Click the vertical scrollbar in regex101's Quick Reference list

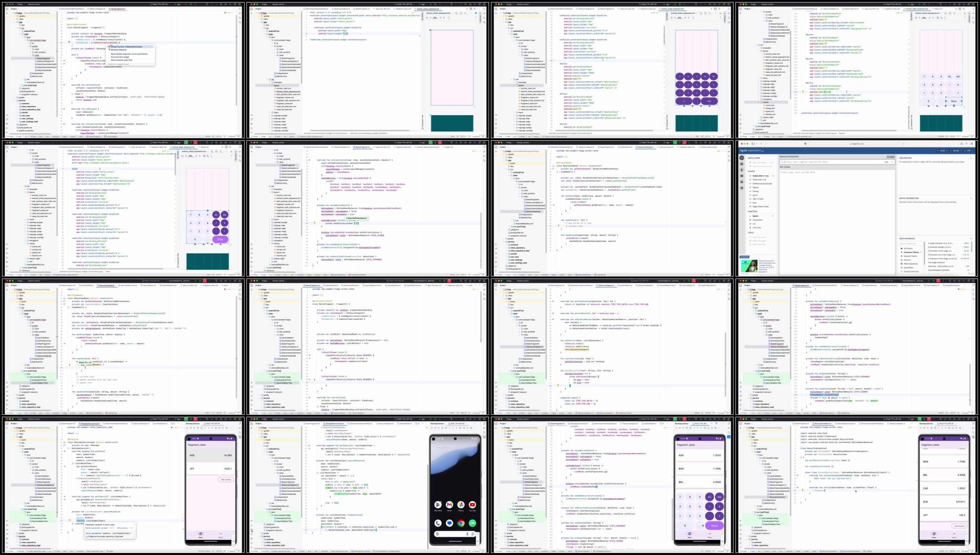(972, 247)
